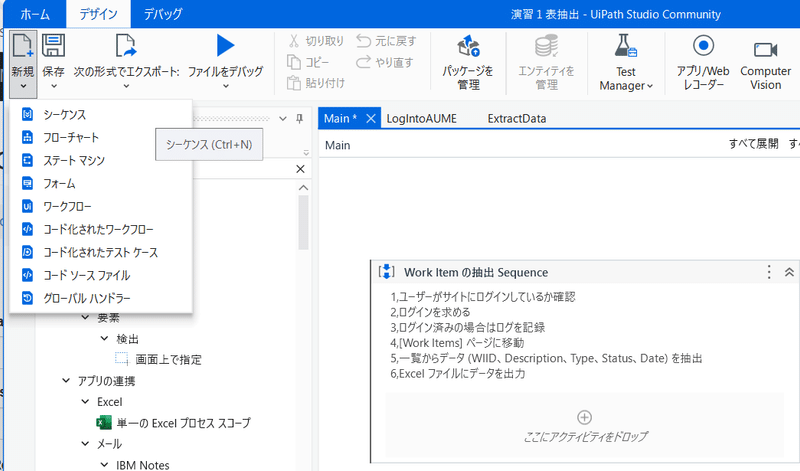Image resolution: width=800 pixels, height=471 pixels.
Task: Open the sequence options three-dot menu
Action: pyautogui.click(x=769, y=272)
